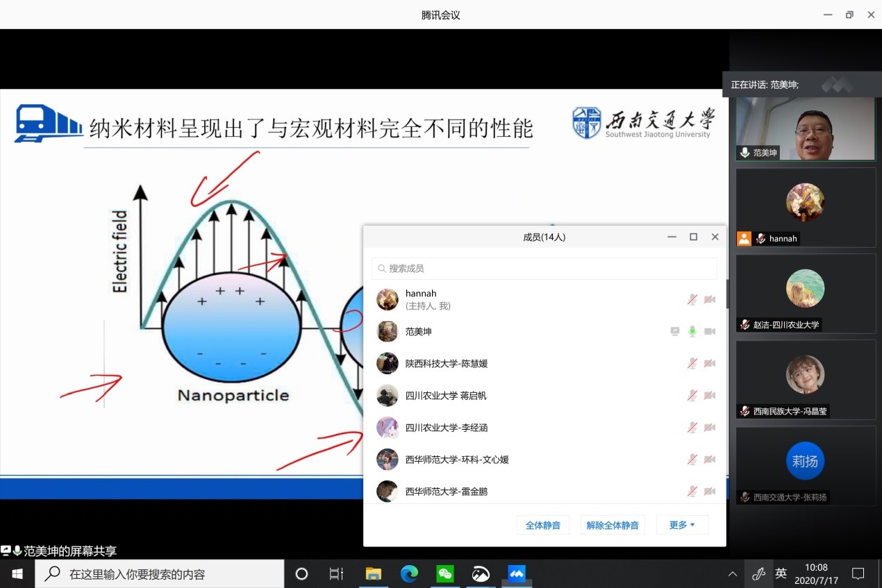Launch Microsoft Edge from the taskbar
The width and height of the screenshot is (882, 588).
click(x=409, y=574)
